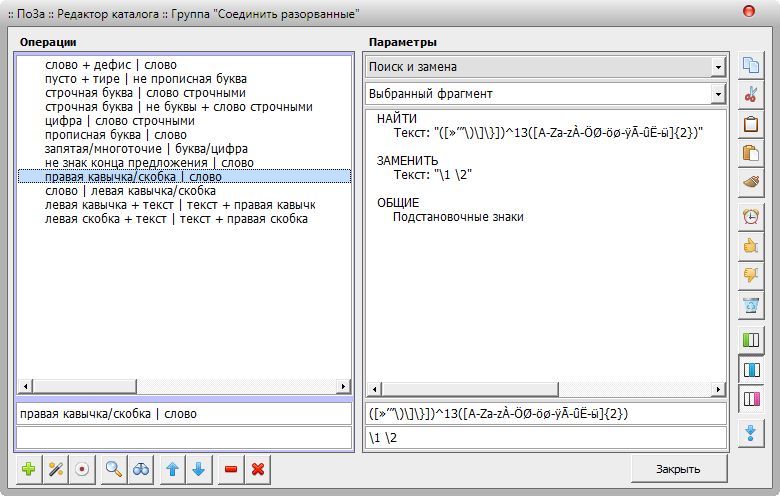The height and width of the screenshot is (496, 780).
Task: Click the red record dot icon
Action: 82,469
